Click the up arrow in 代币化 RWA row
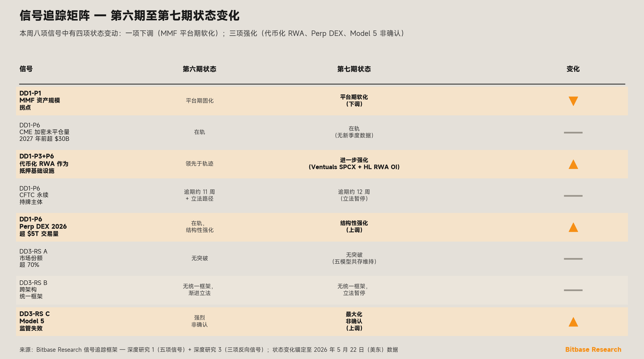Viewport: 644px width, 359px height. point(573,164)
